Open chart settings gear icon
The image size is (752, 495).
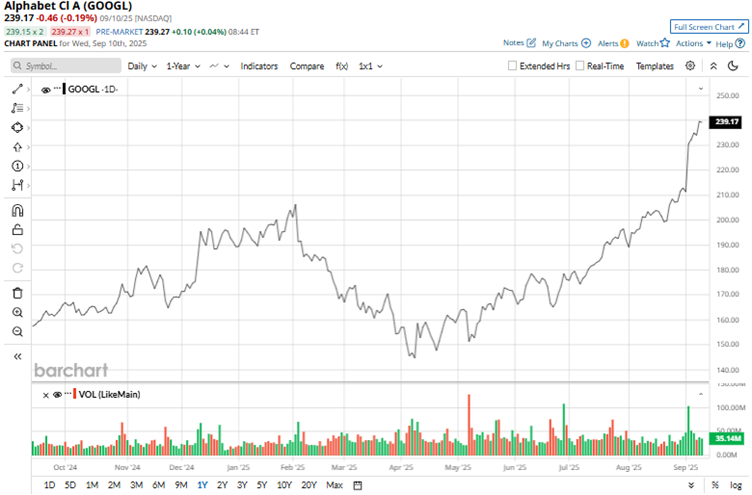(690, 66)
